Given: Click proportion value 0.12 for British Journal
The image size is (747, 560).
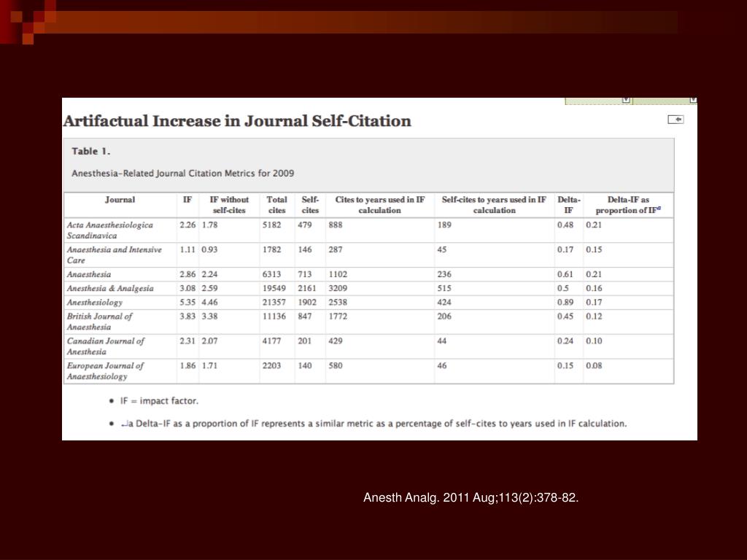Looking at the screenshot, I should point(594,316).
